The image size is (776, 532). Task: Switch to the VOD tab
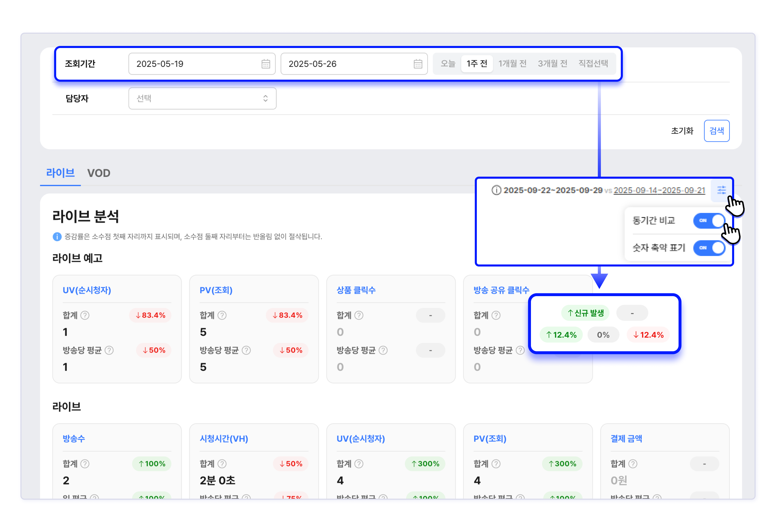pyautogui.click(x=99, y=173)
